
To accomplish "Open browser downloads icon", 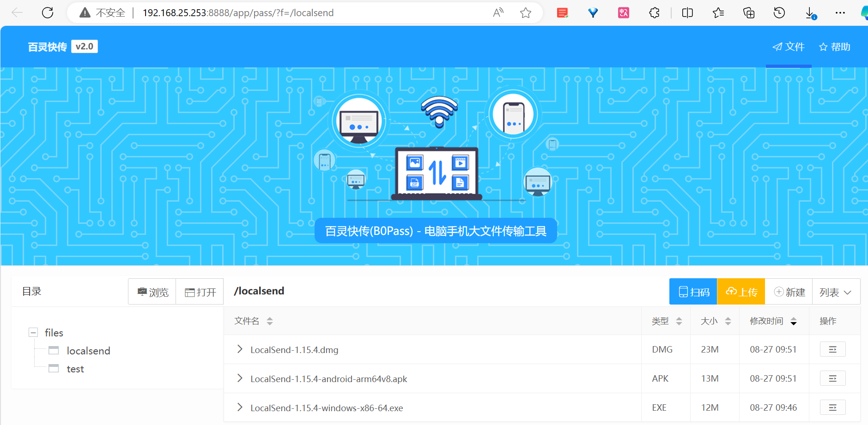I will (x=810, y=13).
